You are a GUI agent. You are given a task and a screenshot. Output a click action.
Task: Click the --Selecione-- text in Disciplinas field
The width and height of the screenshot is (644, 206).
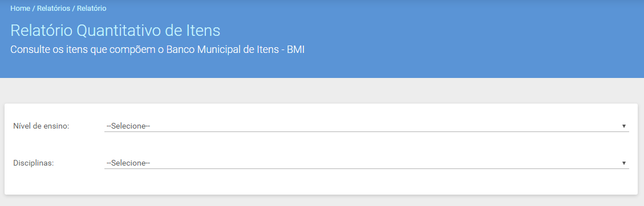[x=128, y=163]
